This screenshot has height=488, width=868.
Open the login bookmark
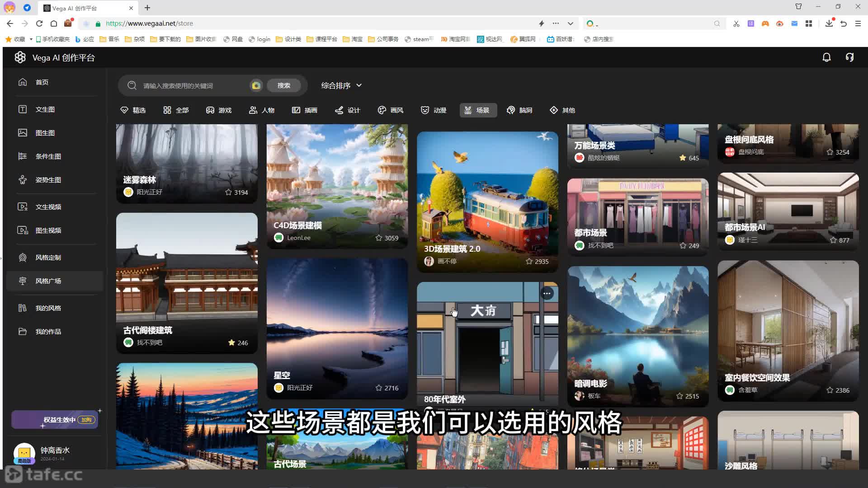coord(259,39)
